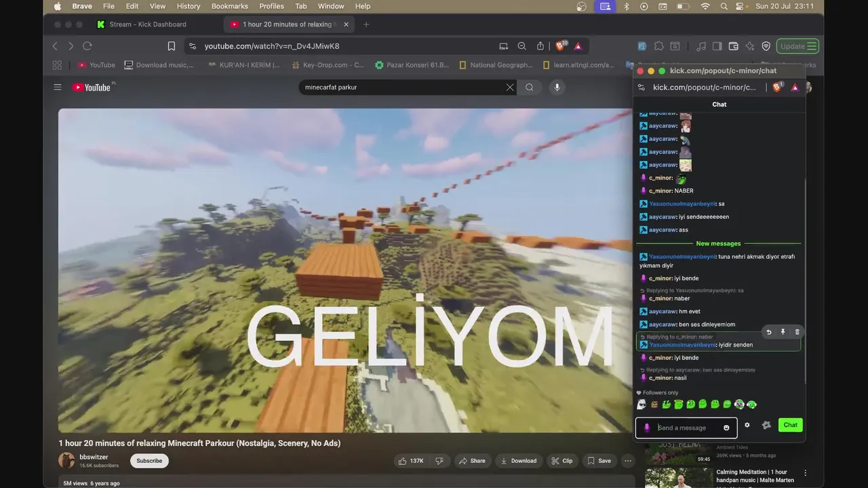Open the Brave VPN shield icon
This screenshot has height=488, width=868.
pyautogui.click(x=766, y=46)
